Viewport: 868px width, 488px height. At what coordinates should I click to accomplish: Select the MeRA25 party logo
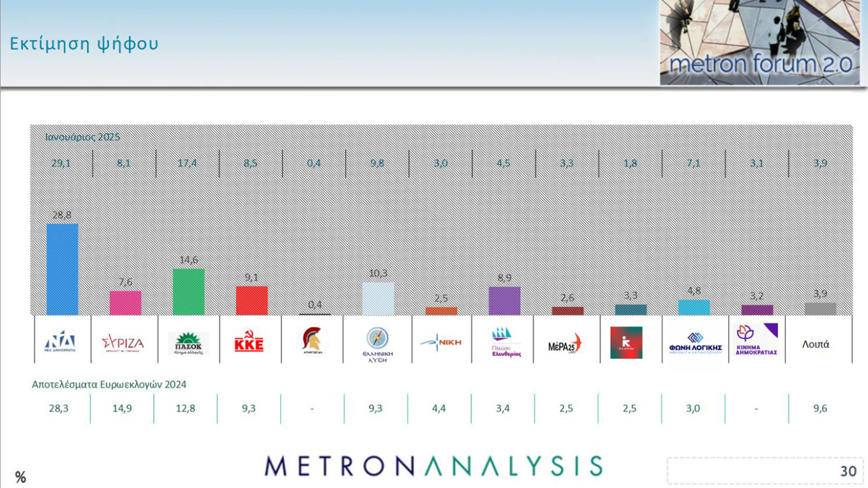[x=565, y=344]
